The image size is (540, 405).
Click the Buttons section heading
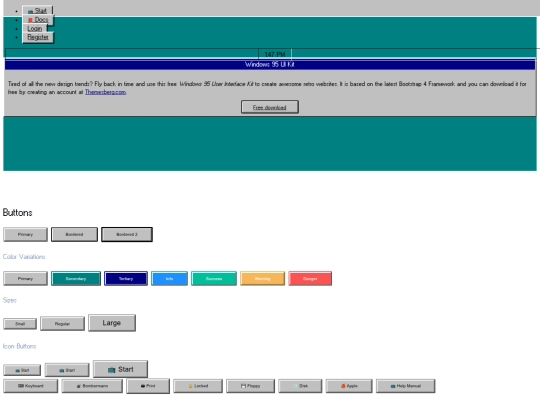pos(18,212)
